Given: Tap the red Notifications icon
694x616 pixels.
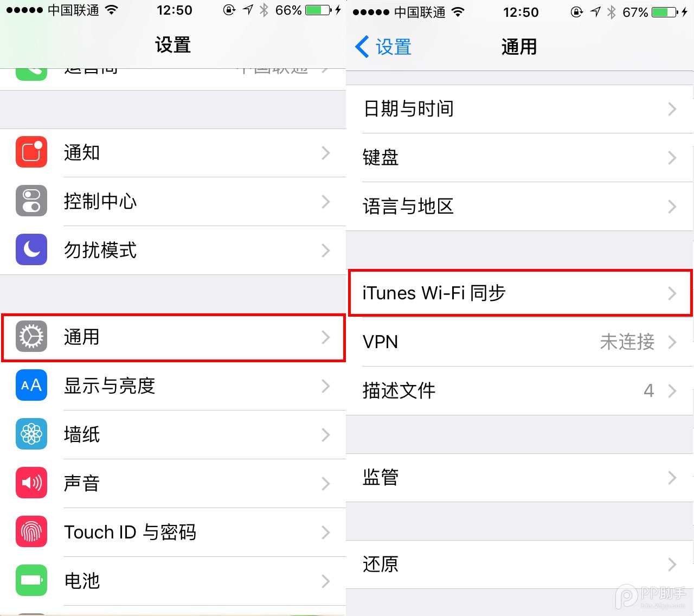Looking at the screenshot, I should [x=31, y=152].
